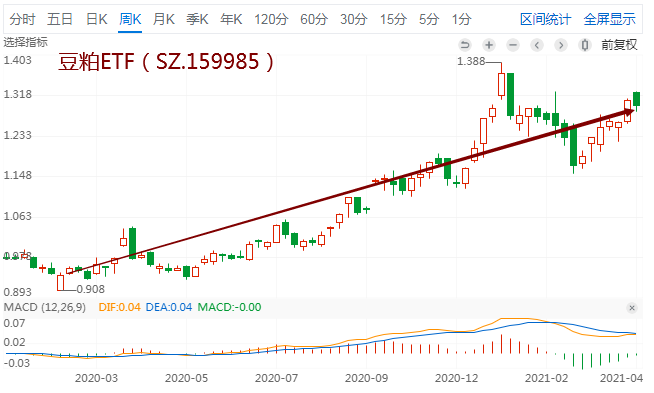Click the red candle at the 0.908 low
This screenshot has width=654, height=393.
click(x=60, y=282)
